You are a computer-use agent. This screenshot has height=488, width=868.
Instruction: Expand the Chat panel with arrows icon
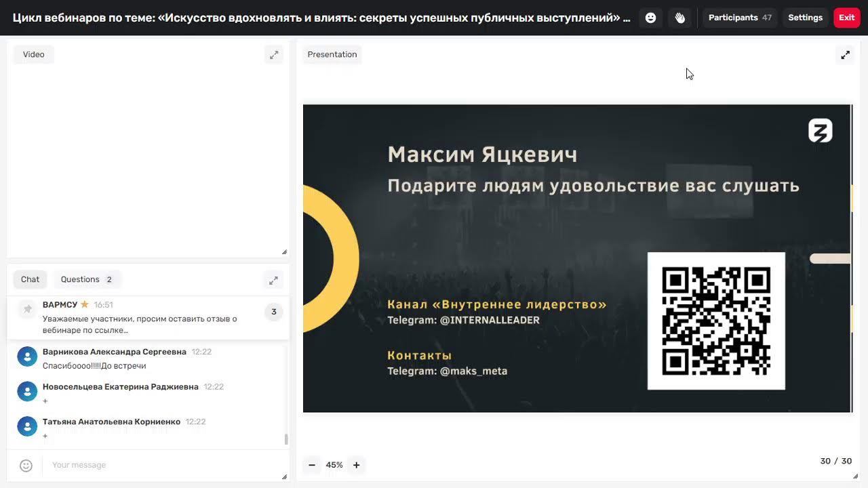click(x=273, y=280)
